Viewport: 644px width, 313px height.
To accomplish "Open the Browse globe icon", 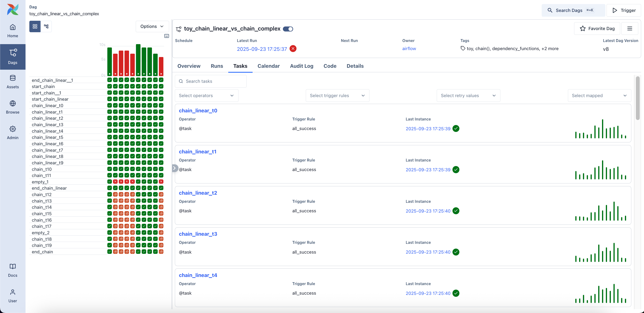I will tap(12, 104).
